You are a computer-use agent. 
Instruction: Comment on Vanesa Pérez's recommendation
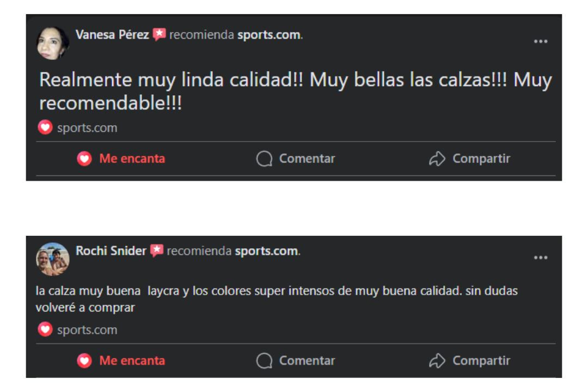click(296, 158)
